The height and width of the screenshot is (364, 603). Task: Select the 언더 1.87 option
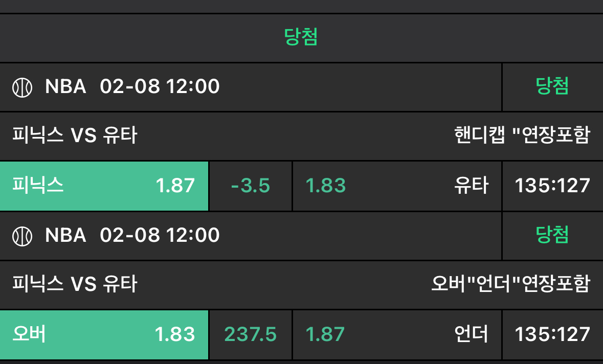point(396,334)
